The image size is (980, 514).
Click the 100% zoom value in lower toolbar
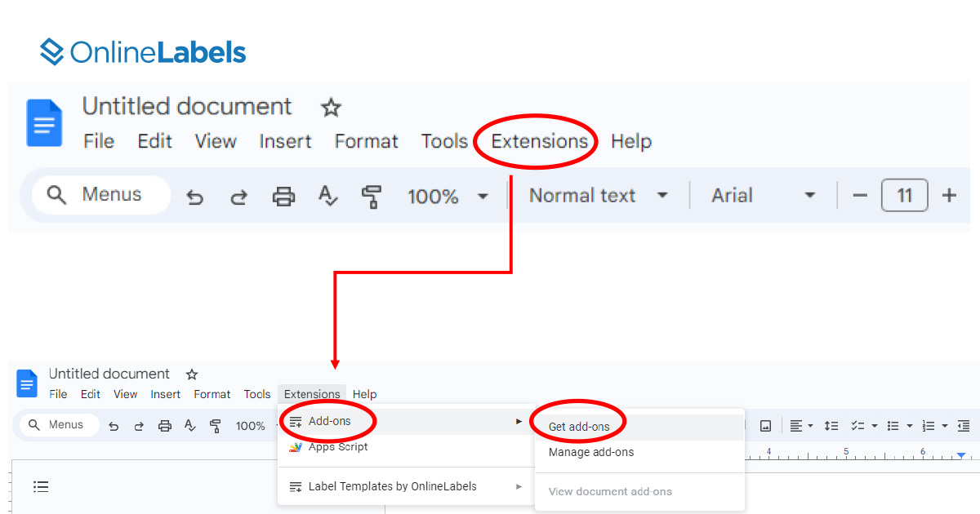(x=250, y=426)
